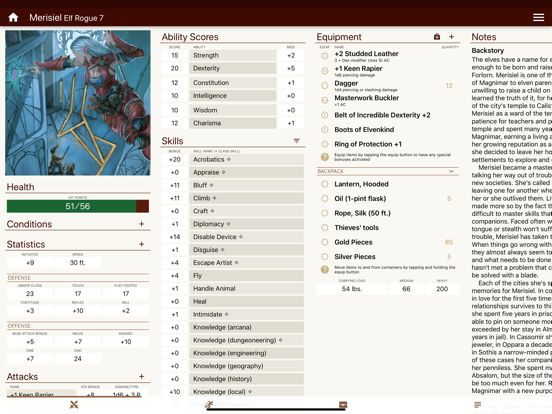This screenshot has height=414, width=552.
Task: Open the Climb skill
Action: [x=233, y=198]
